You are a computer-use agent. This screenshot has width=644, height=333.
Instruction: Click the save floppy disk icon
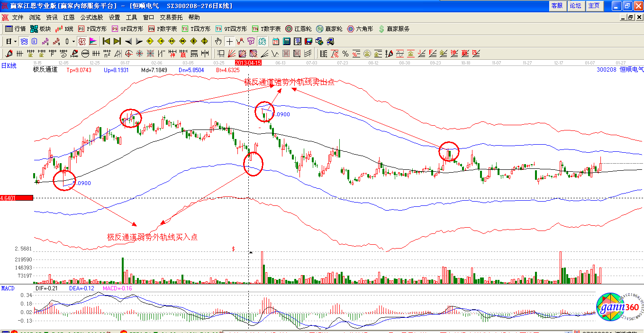(308, 41)
